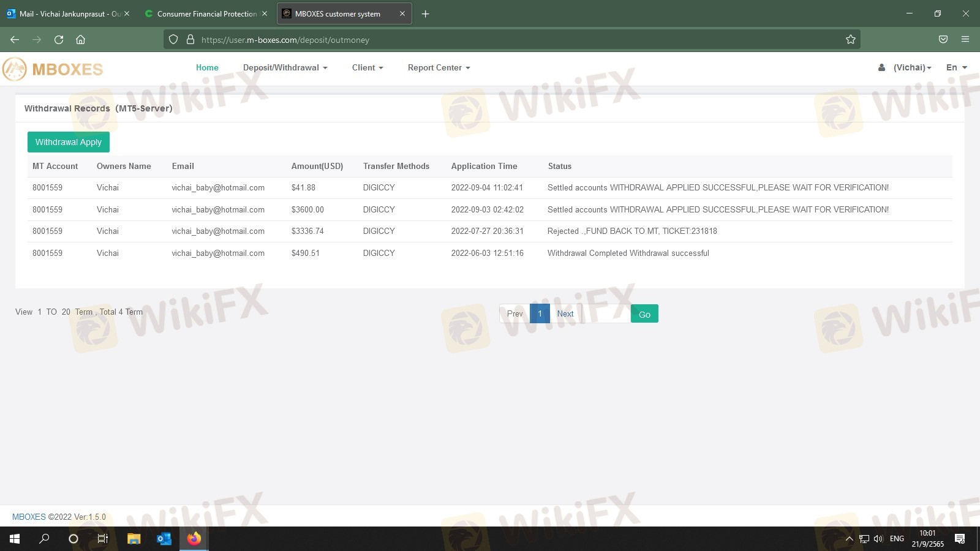Screen dimensions: 980x551
Task: Click the Withdrawal Apply button
Action: (x=69, y=142)
